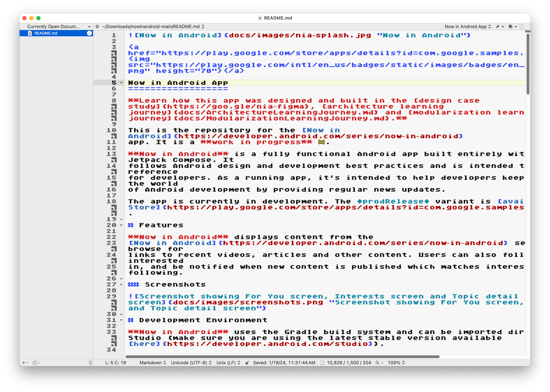Image resolution: width=550 pixels, height=392 pixels.
Task: Click the gear icon beside the file path
Action: click(97, 27)
